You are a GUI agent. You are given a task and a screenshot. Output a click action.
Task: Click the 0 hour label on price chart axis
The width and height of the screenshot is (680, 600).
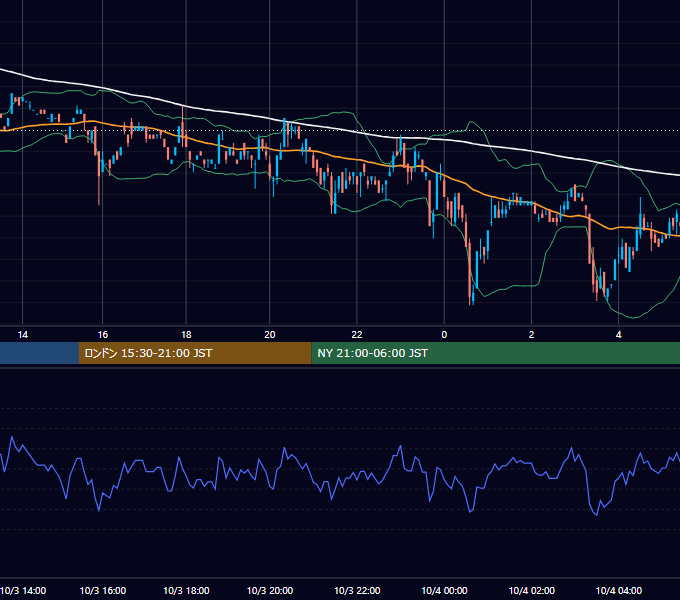coord(444,335)
